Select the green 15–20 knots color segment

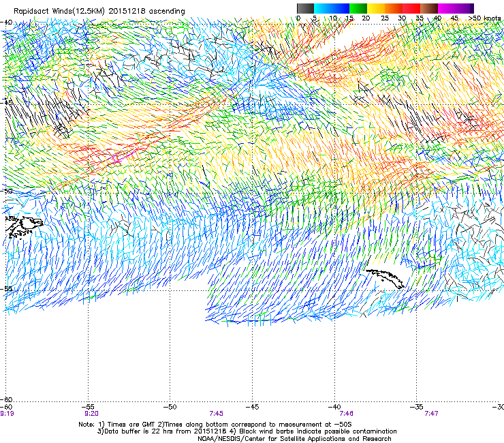point(358,8)
